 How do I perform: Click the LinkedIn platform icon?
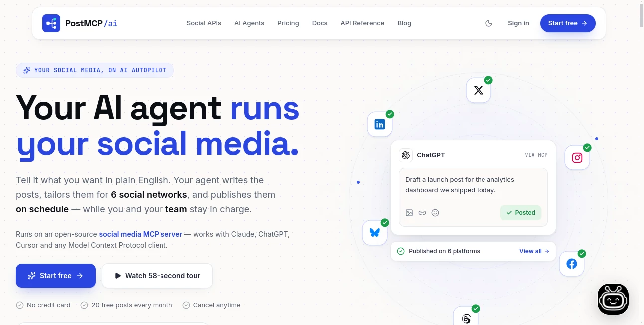point(380,124)
